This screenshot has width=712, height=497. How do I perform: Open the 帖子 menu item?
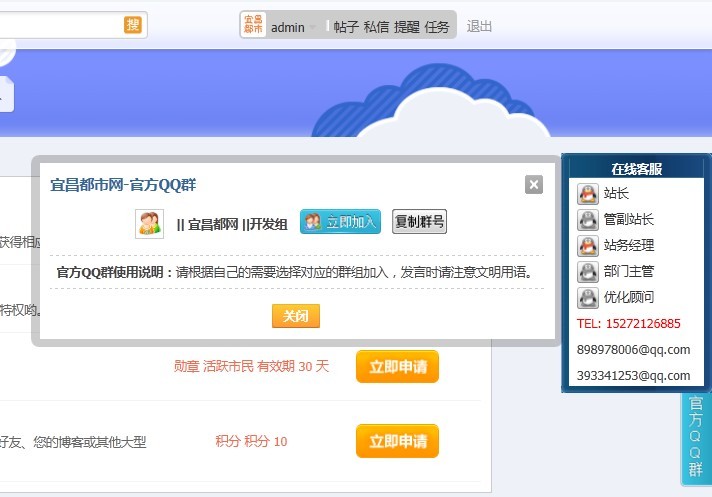(346, 27)
